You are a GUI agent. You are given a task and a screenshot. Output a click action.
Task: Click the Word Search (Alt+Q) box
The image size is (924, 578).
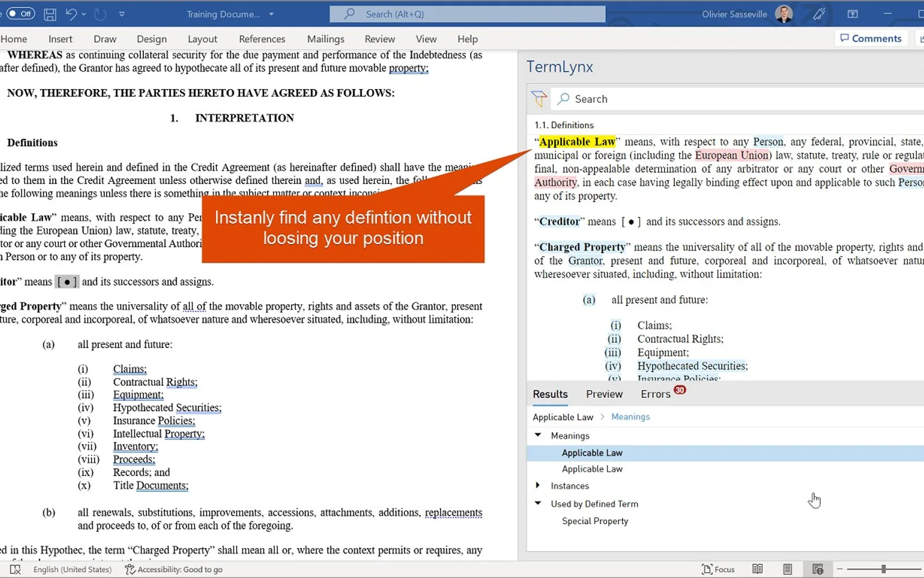coord(468,14)
